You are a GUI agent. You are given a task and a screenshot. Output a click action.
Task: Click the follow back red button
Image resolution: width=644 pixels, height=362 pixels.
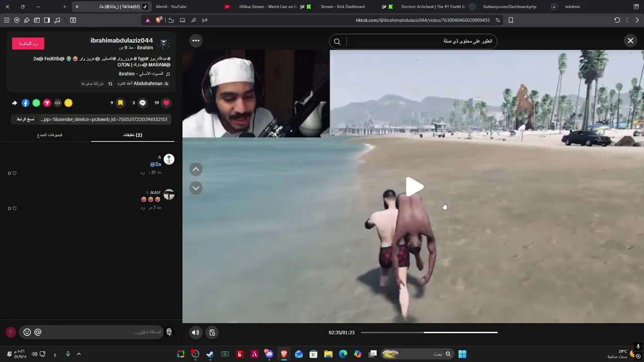click(28, 44)
